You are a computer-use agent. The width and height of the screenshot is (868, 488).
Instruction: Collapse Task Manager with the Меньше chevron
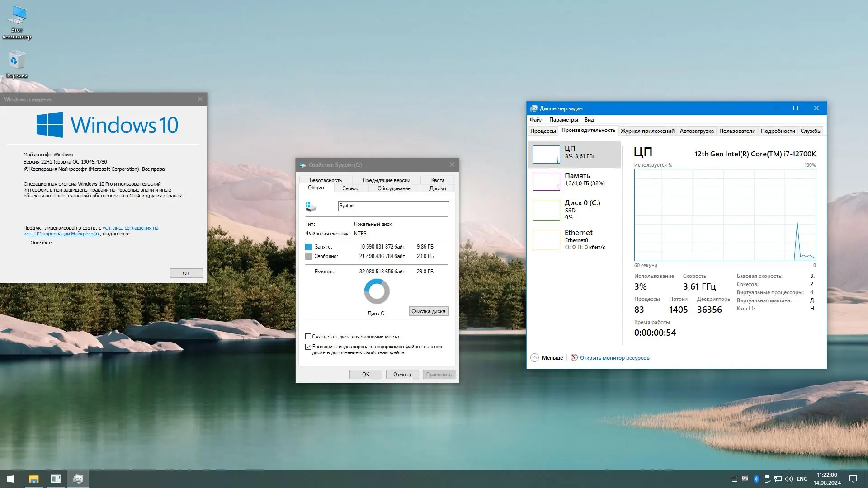[534, 358]
